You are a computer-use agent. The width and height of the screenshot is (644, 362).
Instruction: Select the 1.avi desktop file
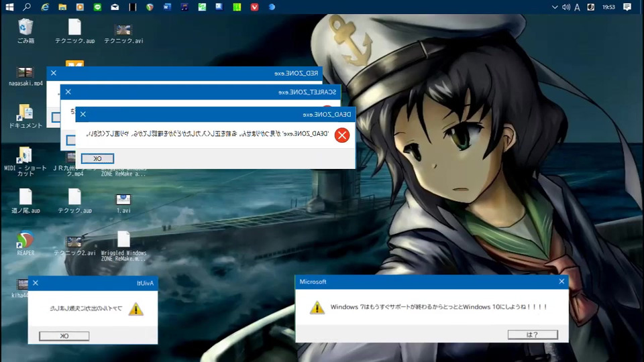click(123, 204)
